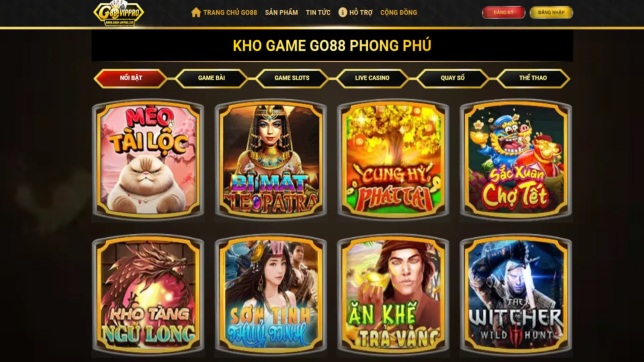Open the Sản Phẩm menu item
The width and height of the screenshot is (644, 362).
tap(281, 12)
